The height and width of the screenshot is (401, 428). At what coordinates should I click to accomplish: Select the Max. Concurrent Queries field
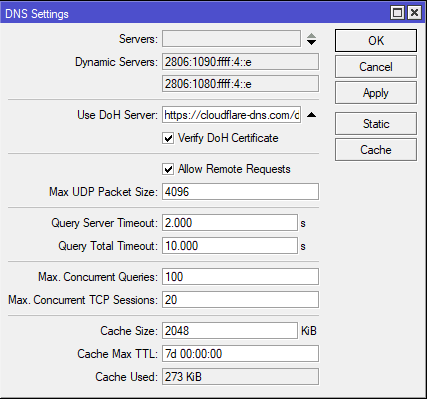(x=240, y=277)
